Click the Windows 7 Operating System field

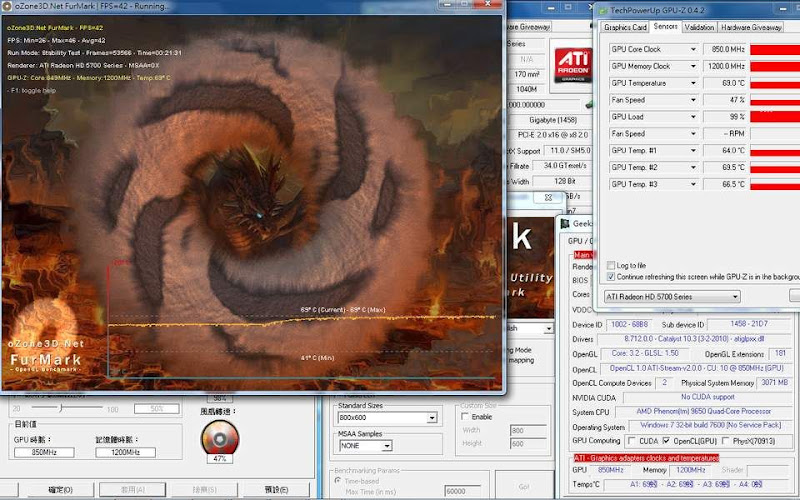coord(710,425)
